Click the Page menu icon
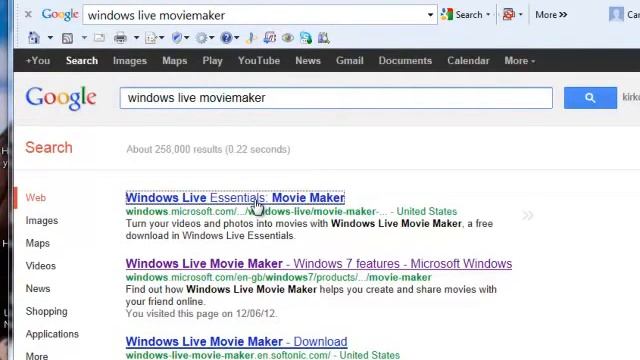Image resolution: width=640 pixels, height=360 pixels. pos(151,38)
